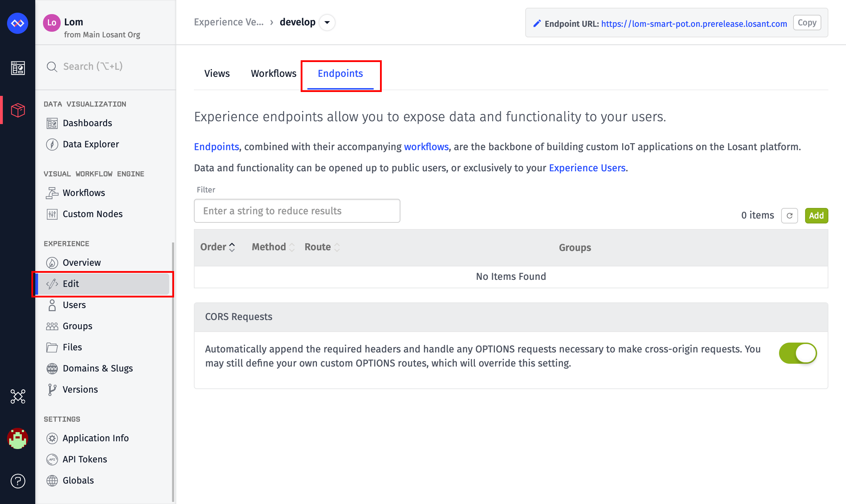846x504 pixels.
Task: Switch to the Workflows tab
Action: tap(274, 73)
